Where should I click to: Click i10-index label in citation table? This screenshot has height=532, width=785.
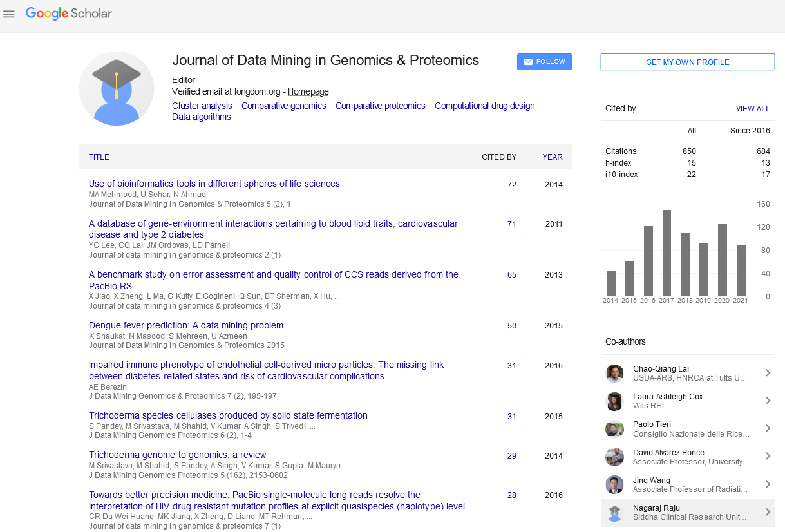point(621,175)
